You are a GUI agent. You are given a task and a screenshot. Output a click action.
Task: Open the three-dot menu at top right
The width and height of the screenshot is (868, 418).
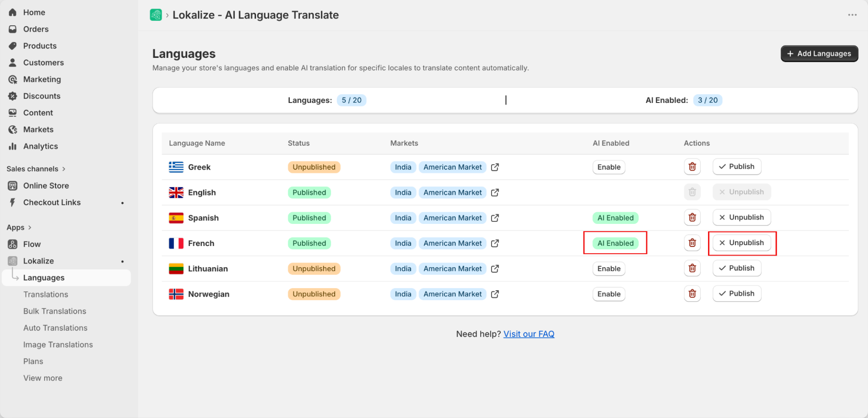click(852, 15)
